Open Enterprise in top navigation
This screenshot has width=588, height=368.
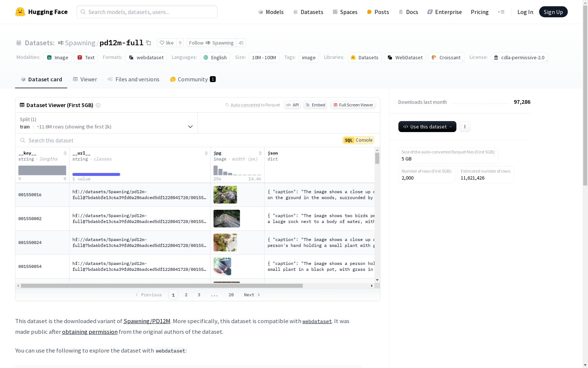coord(444,12)
